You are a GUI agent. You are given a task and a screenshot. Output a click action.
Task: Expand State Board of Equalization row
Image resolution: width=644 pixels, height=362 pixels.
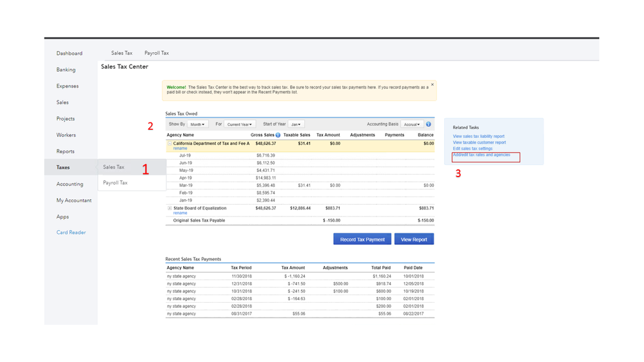(x=170, y=208)
